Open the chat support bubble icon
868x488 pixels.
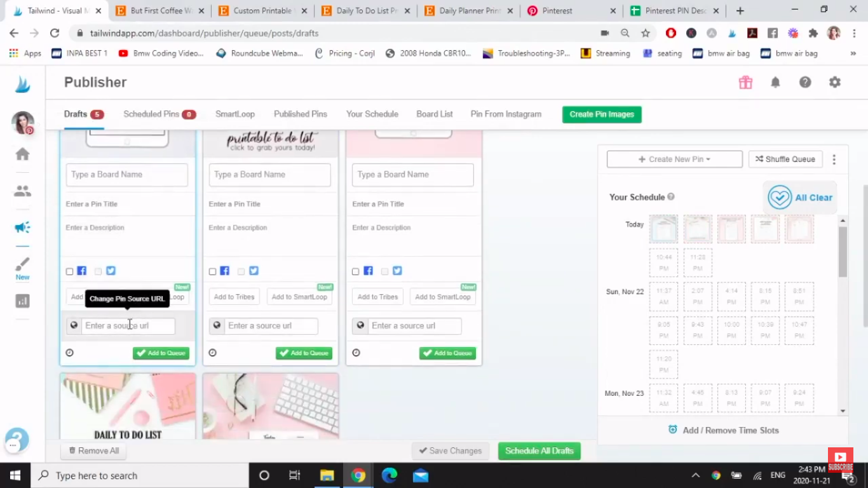click(x=17, y=440)
